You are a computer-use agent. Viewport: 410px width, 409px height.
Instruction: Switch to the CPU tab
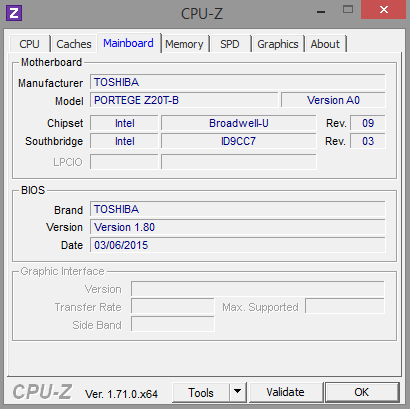pos(30,44)
